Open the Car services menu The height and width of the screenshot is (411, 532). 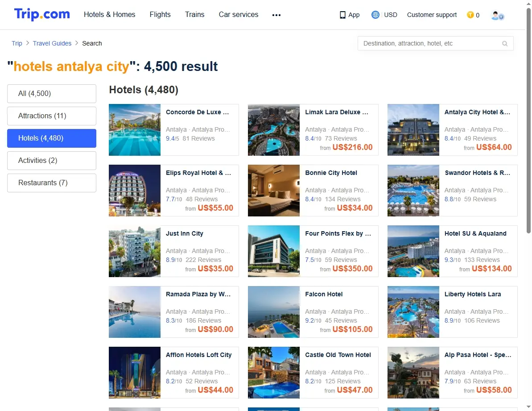239,15
